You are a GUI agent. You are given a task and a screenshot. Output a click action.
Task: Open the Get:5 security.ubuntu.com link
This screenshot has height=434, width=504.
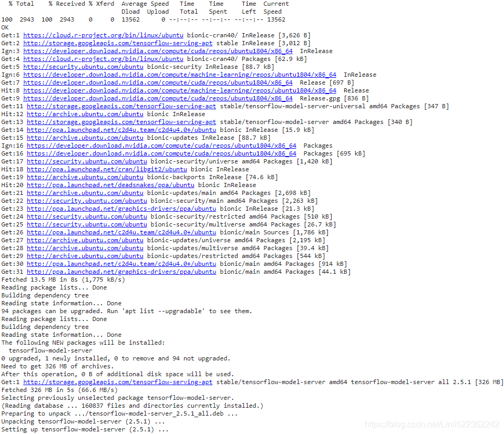(x=83, y=67)
